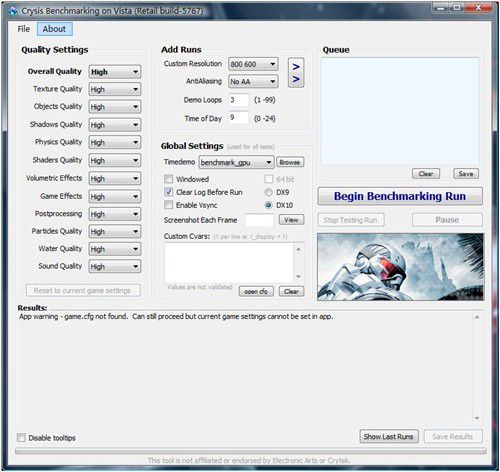Open the Particles Quality dropdown

(x=115, y=231)
